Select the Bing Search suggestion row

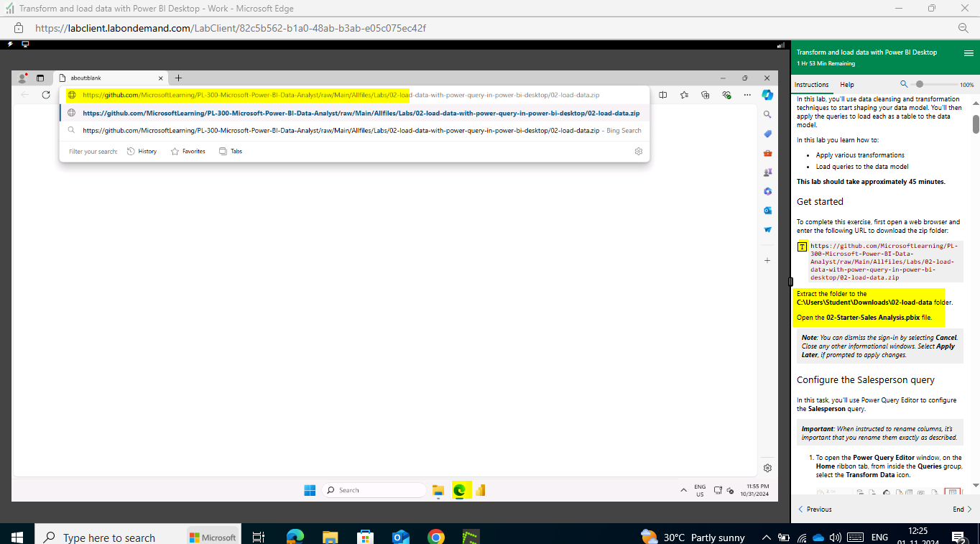[354, 131]
